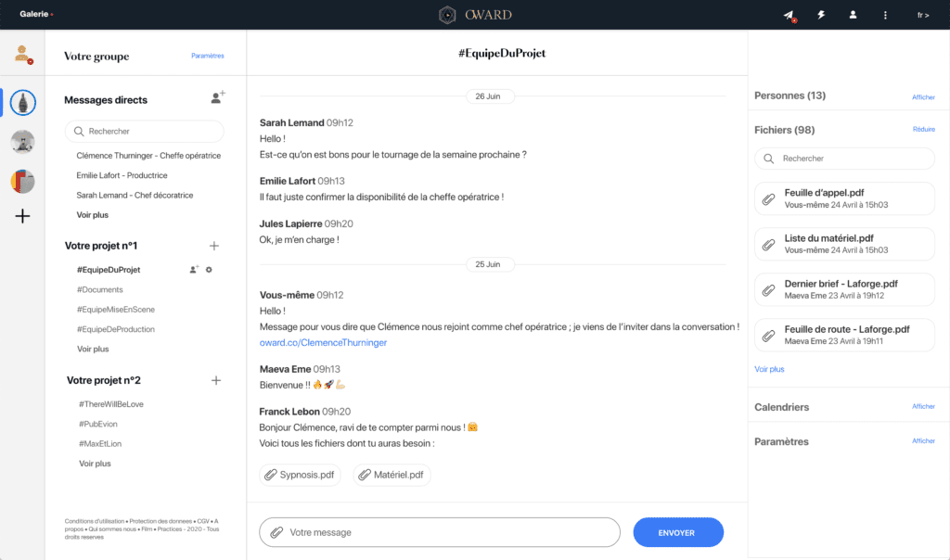The height and width of the screenshot is (560, 950).
Task: Focus direct messages Rechercher field
Action: pyautogui.click(x=144, y=132)
